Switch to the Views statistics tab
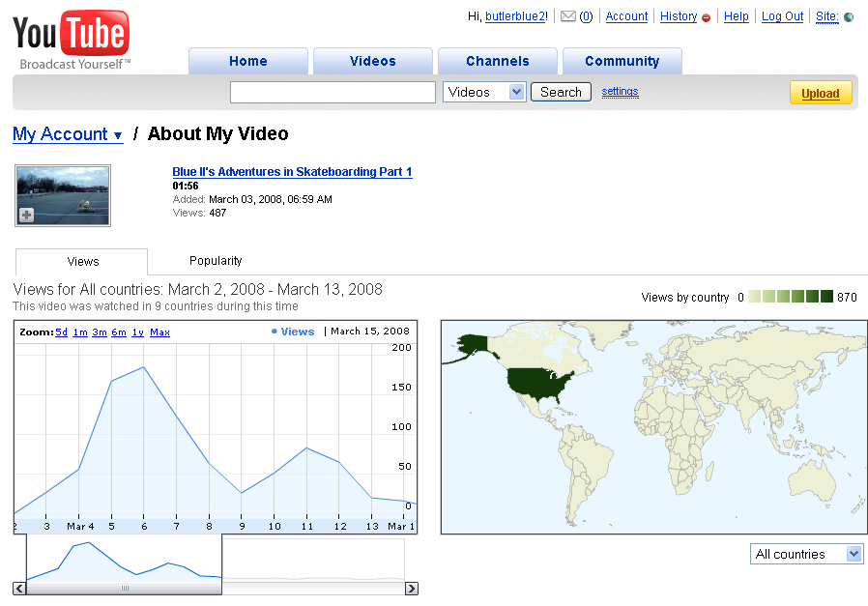Viewport: 868px width, 606px height. pos(82,262)
